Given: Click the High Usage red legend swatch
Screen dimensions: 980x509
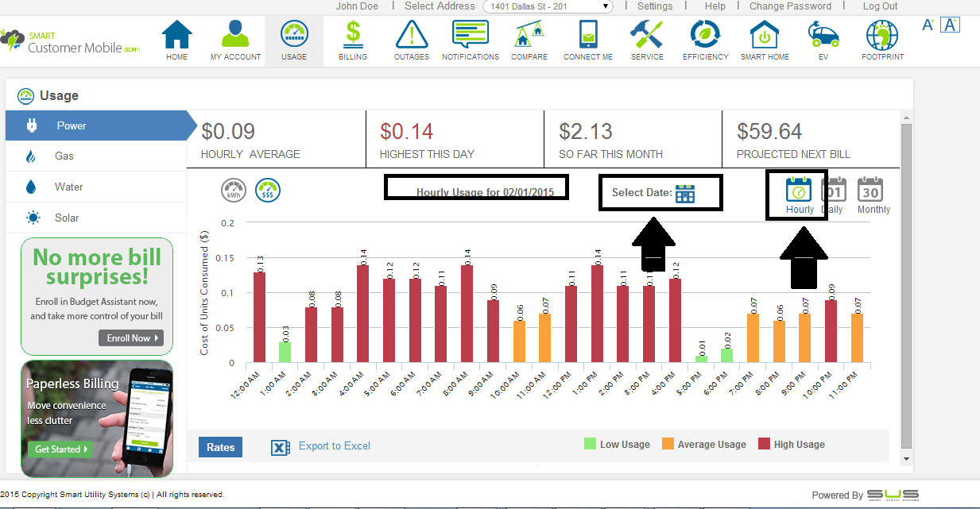Looking at the screenshot, I should click(x=765, y=445).
